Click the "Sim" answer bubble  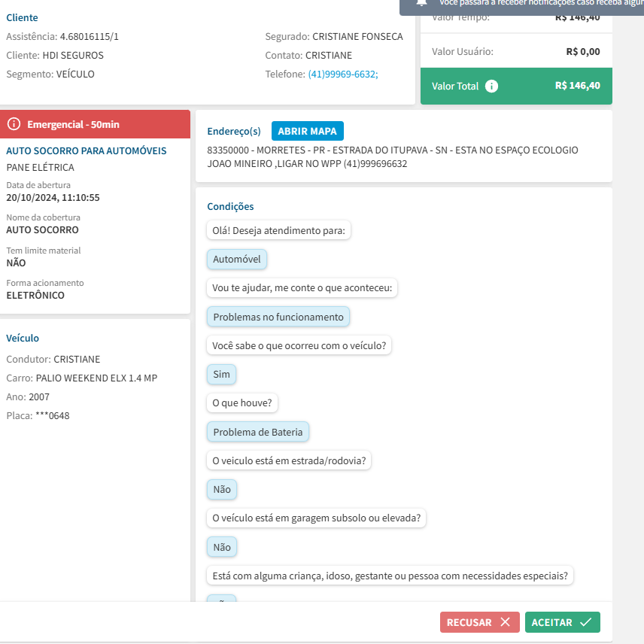pos(221,374)
